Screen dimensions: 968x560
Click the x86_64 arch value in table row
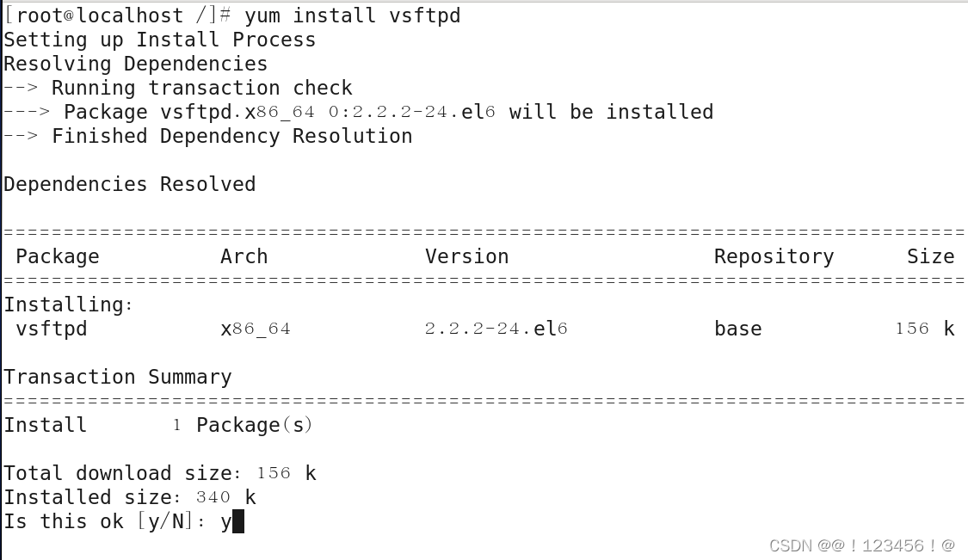256,329
